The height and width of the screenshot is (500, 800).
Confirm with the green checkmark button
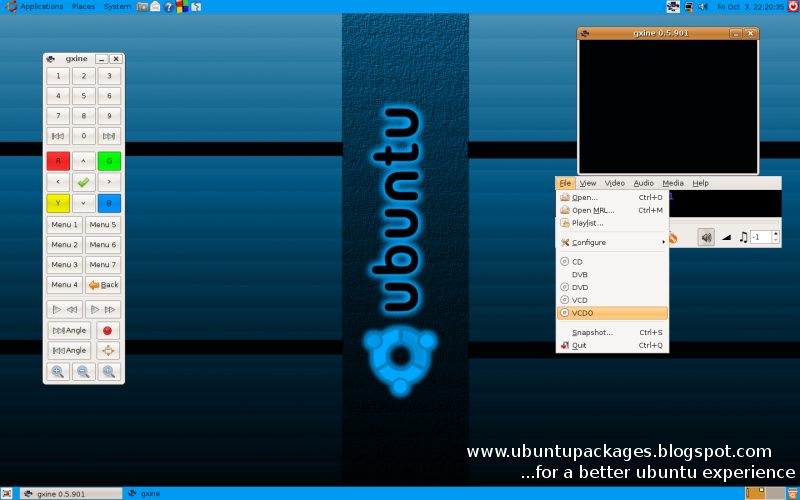pyautogui.click(x=84, y=182)
